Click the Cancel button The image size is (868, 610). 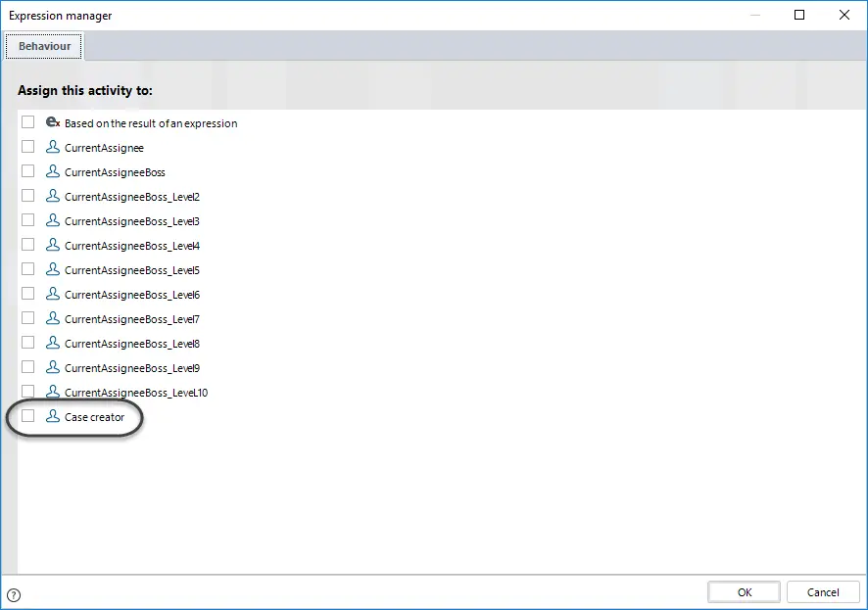coord(823,592)
